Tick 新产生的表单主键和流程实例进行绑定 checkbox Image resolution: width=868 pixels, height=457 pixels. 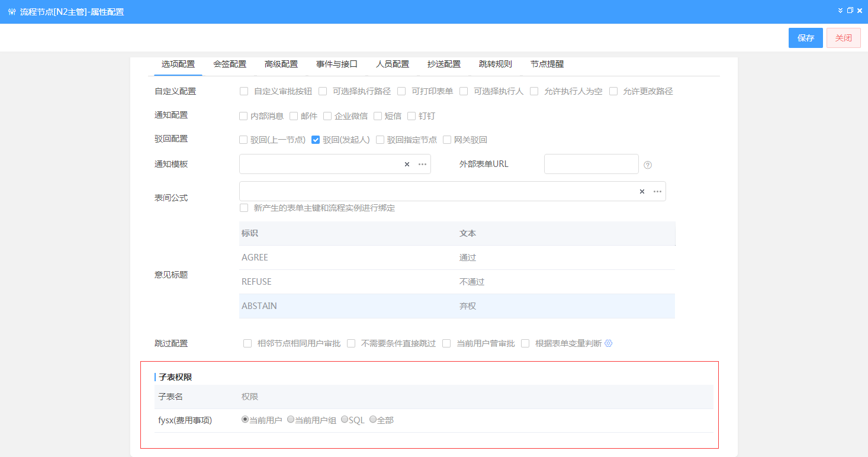pos(244,208)
